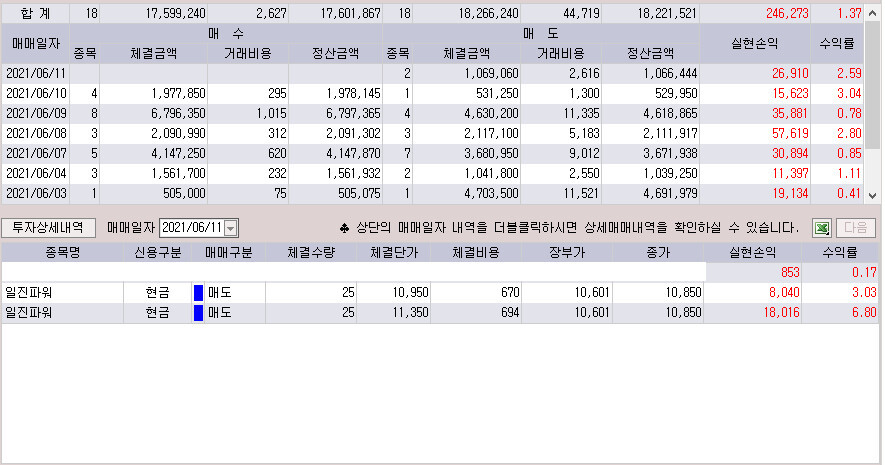885x465 pixels.
Task: Select the 2021/06/07 trade date row
Action: 432,153
